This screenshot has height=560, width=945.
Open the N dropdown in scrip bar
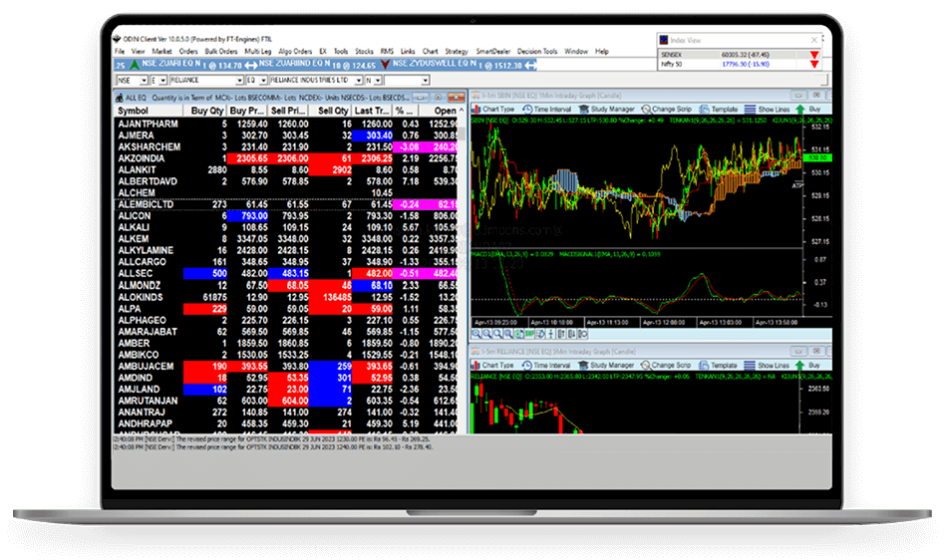378,80
